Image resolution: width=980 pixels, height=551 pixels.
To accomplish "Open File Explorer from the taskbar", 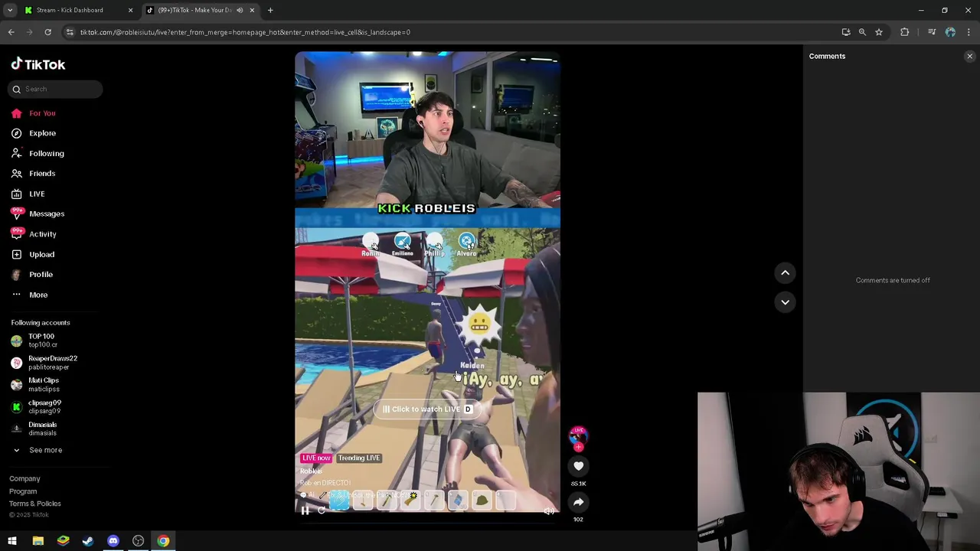I will point(38,541).
